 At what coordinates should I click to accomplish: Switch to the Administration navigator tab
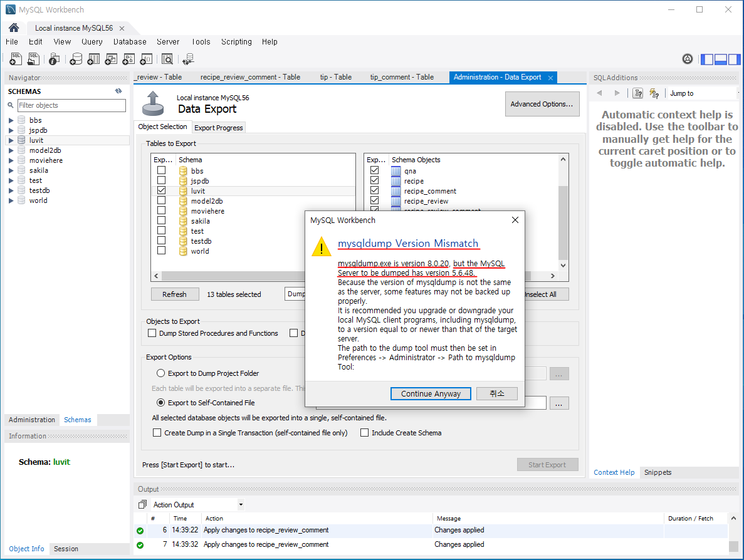32,420
